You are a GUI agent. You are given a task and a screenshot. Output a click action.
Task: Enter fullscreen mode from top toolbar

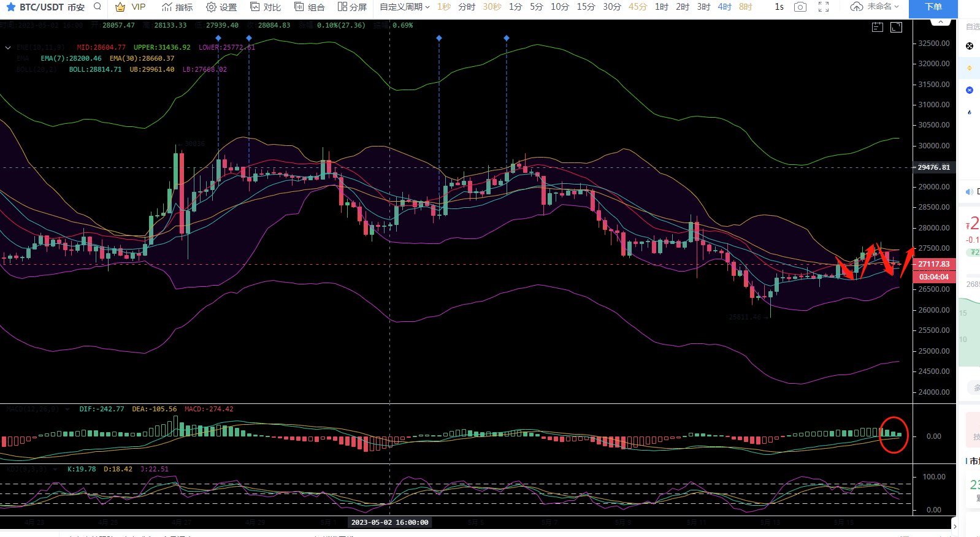[824, 7]
